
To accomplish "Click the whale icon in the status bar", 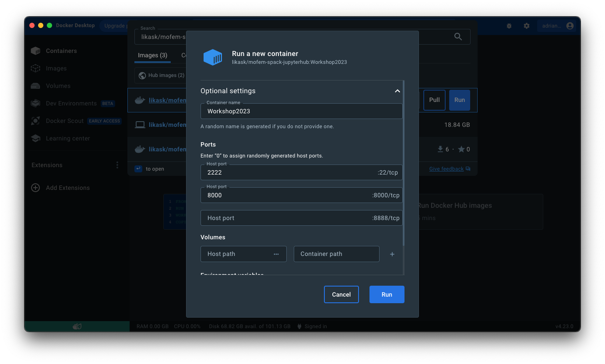I will 77,326.
